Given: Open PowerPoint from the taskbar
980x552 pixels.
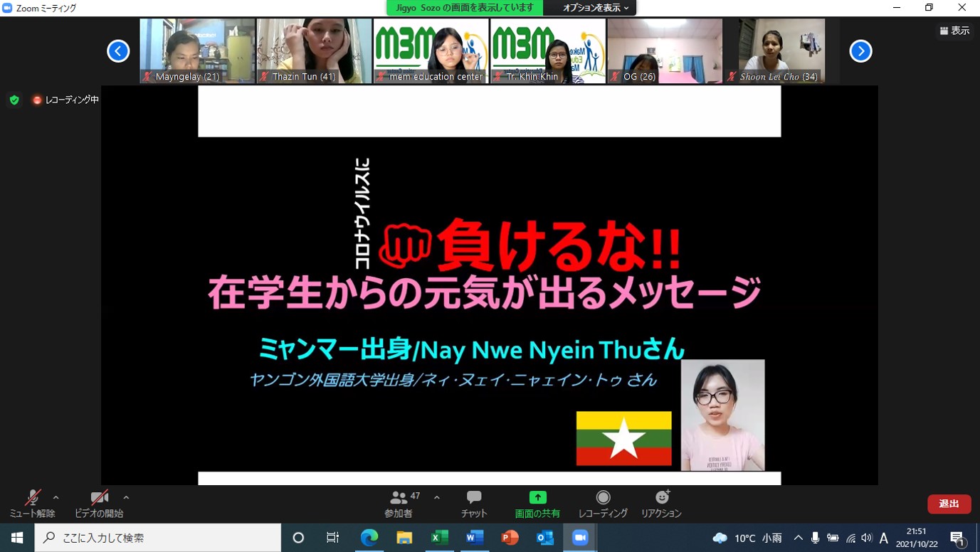Looking at the screenshot, I should pyautogui.click(x=510, y=538).
